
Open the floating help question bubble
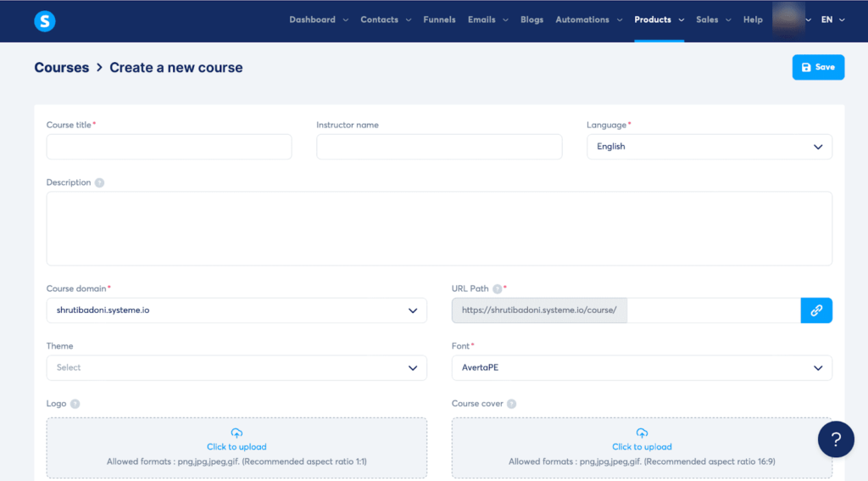coord(836,439)
